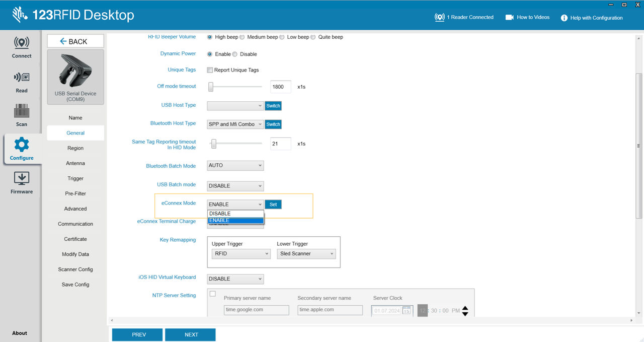The image size is (644, 342).
Task: Click the USB Serial Device reader thumbnail
Action: click(x=75, y=77)
